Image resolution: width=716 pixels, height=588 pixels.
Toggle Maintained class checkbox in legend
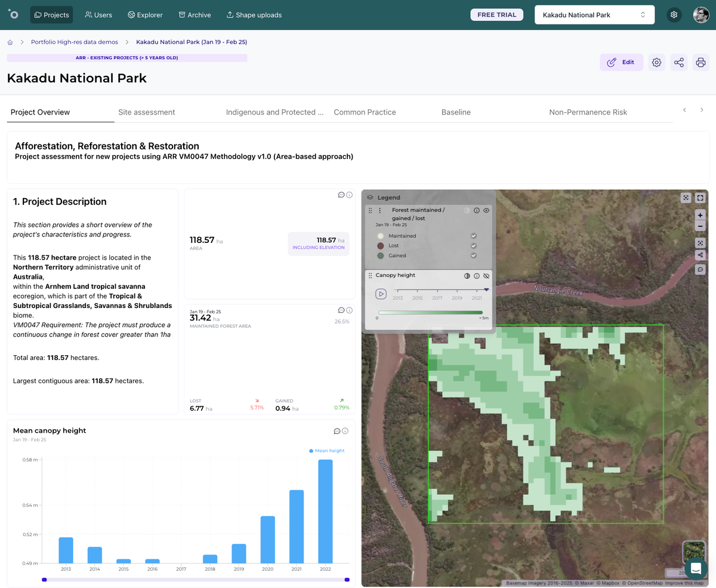point(474,236)
